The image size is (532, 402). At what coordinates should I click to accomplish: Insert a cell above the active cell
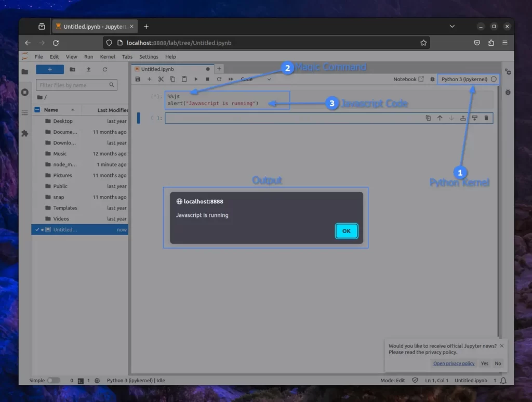pyautogui.click(x=463, y=118)
